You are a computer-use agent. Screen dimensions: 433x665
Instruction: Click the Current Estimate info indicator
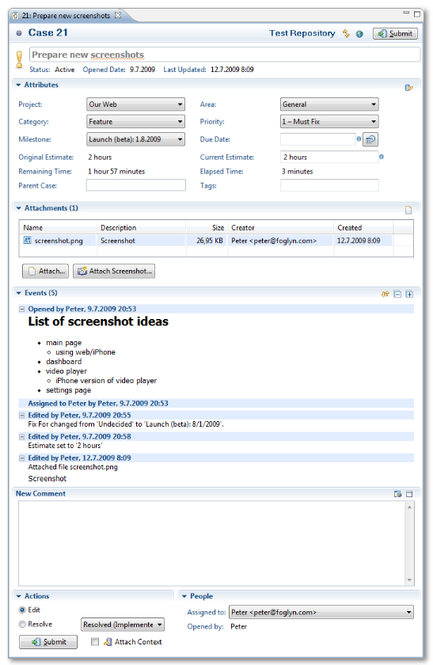point(381,156)
